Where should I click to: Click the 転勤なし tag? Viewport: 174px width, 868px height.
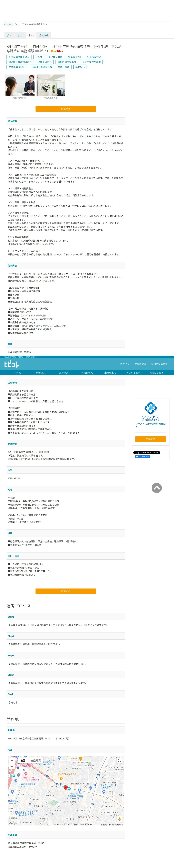tap(80, 67)
